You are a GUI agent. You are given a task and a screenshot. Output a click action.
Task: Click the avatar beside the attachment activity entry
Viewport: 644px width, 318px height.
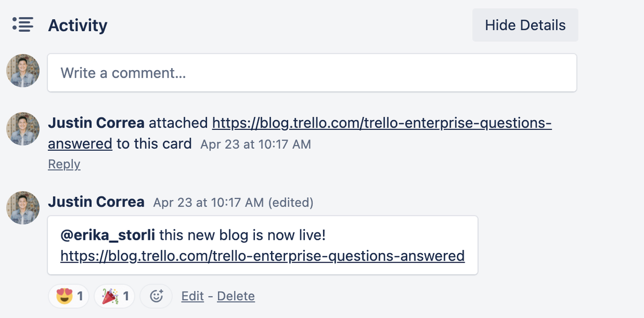coord(23,129)
